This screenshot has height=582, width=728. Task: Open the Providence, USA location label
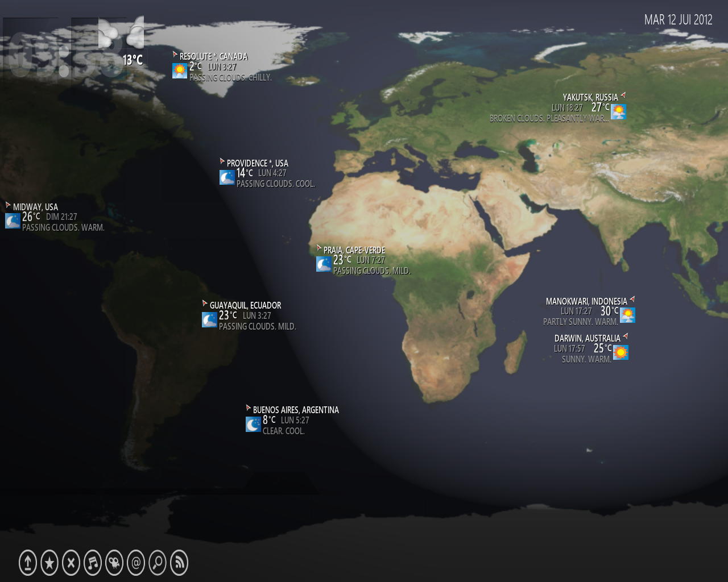pyautogui.click(x=257, y=163)
